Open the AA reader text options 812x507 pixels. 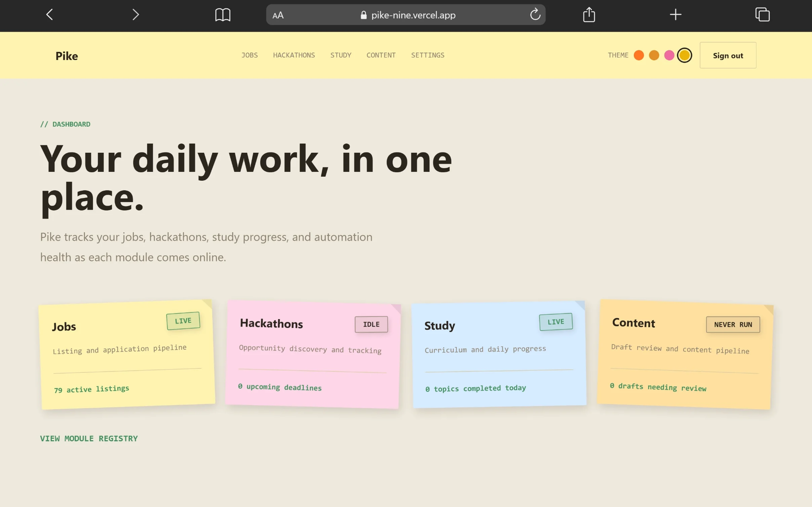pyautogui.click(x=278, y=15)
